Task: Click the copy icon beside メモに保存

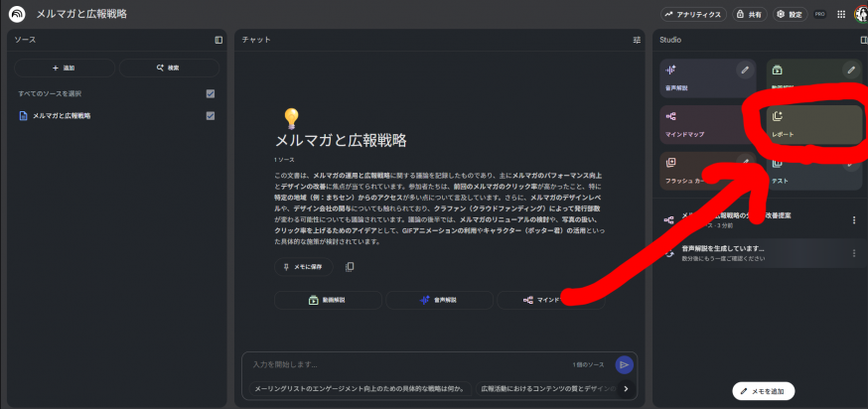Action: [x=350, y=267]
